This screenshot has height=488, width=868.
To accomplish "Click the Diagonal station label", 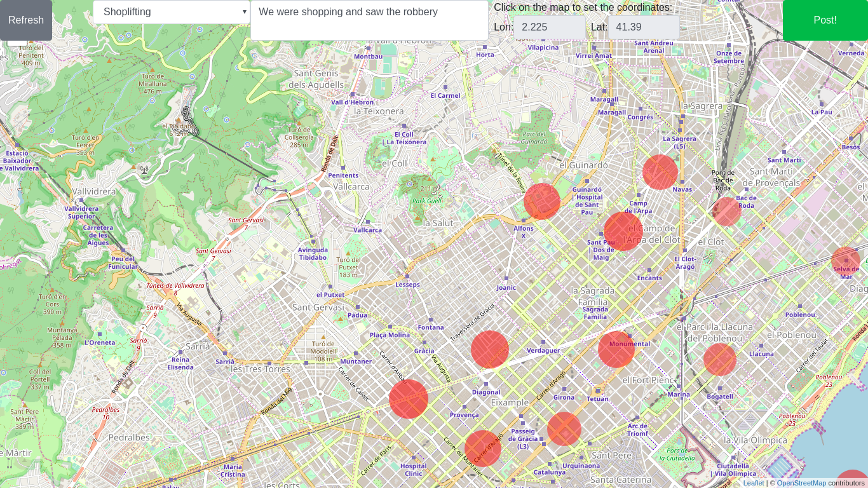I will point(486,392).
